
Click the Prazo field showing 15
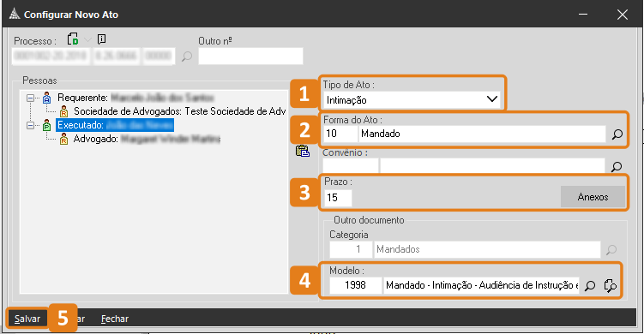point(338,198)
